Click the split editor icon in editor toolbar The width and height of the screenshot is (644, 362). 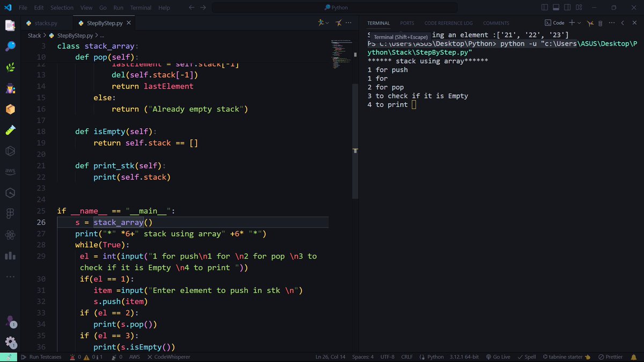339,23
